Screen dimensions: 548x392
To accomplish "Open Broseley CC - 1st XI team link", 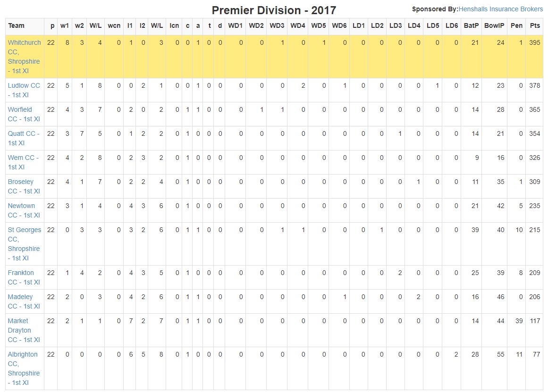I will 24,187.
